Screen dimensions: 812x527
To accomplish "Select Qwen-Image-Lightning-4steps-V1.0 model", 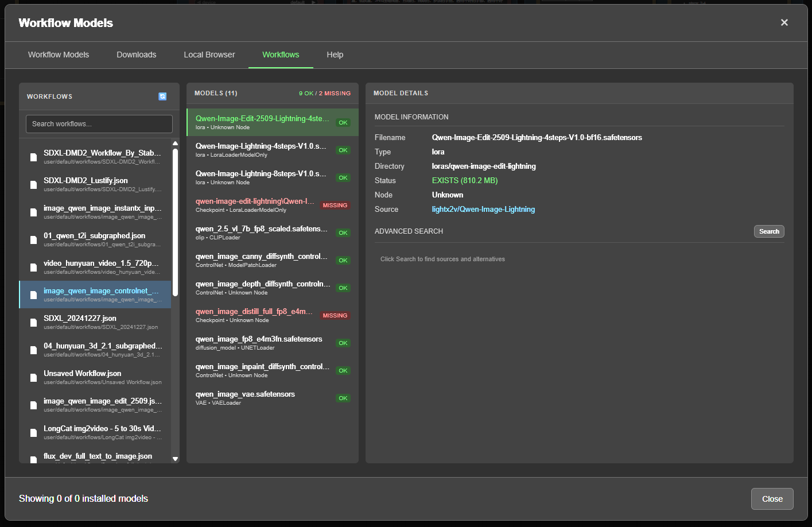I will [273, 150].
